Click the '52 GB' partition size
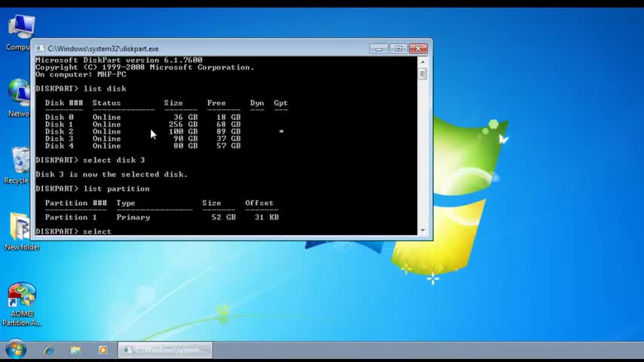Image resolution: width=644 pixels, height=362 pixels. click(x=224, y=217)
